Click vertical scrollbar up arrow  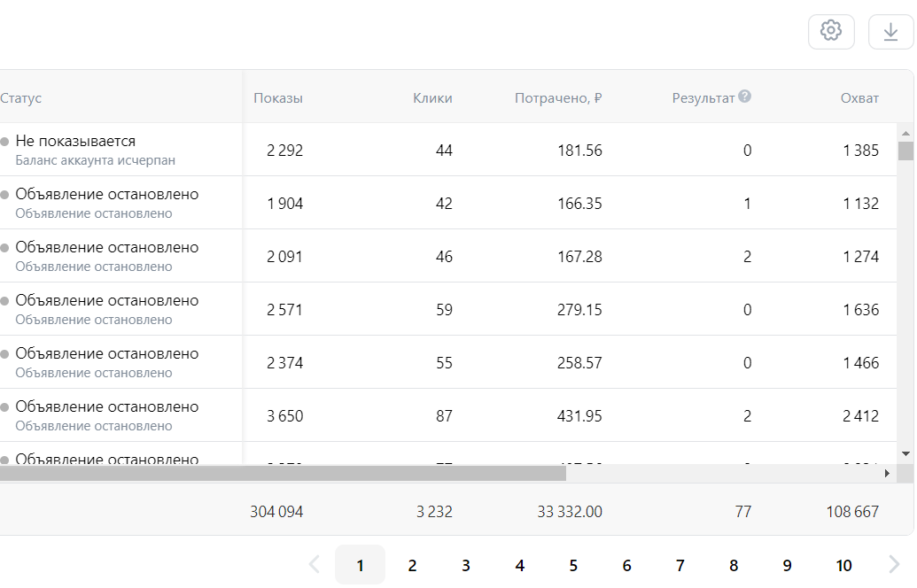905,133
